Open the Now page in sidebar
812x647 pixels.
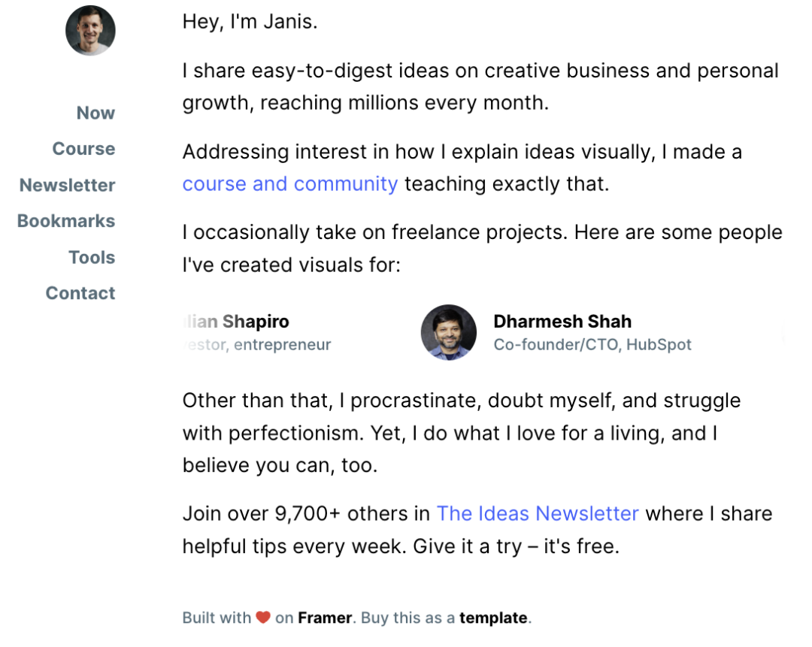click(95, 113)
